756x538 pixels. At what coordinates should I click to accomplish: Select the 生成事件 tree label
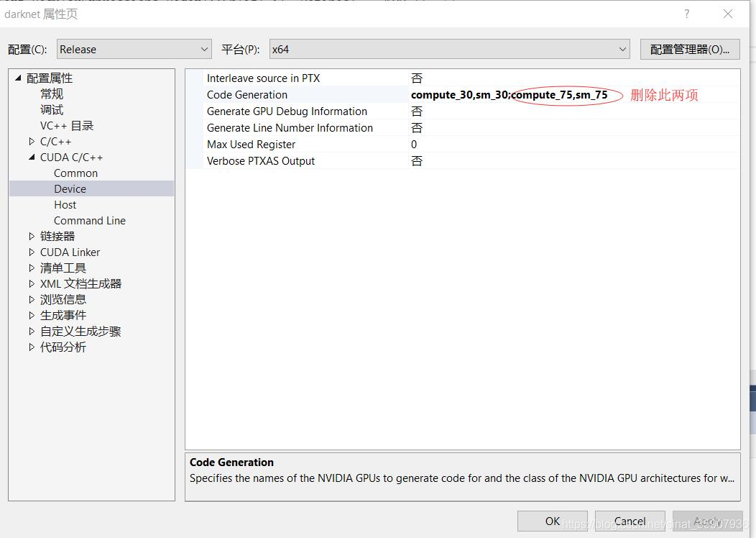(x=63, y=316)
